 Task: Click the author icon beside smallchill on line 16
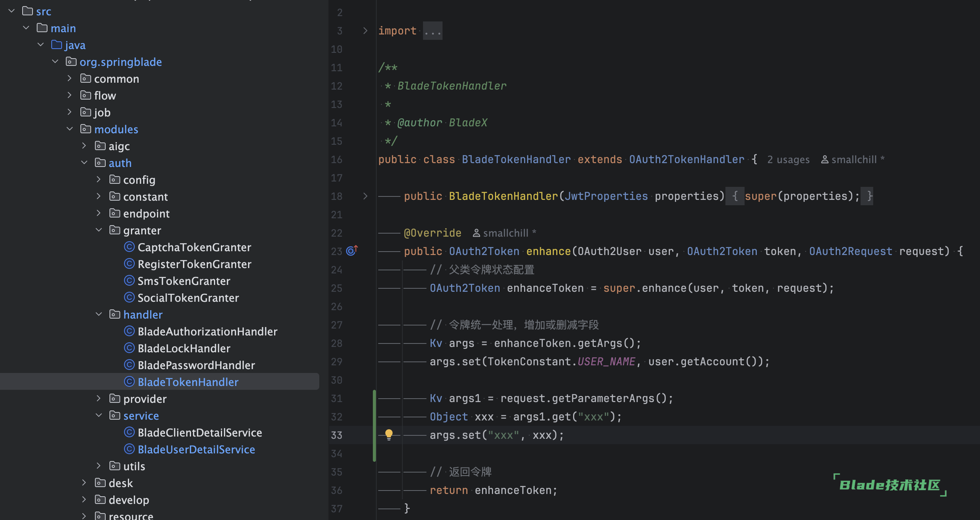[x=825, y=160]
